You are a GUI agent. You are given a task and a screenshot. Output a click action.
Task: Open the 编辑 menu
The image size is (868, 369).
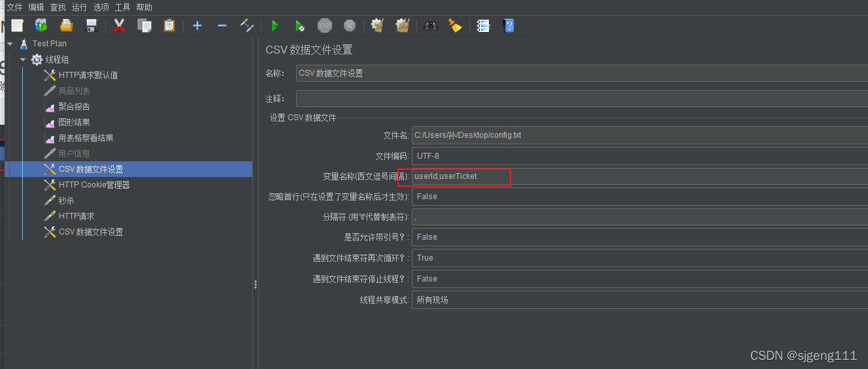(x=37, y=7)
